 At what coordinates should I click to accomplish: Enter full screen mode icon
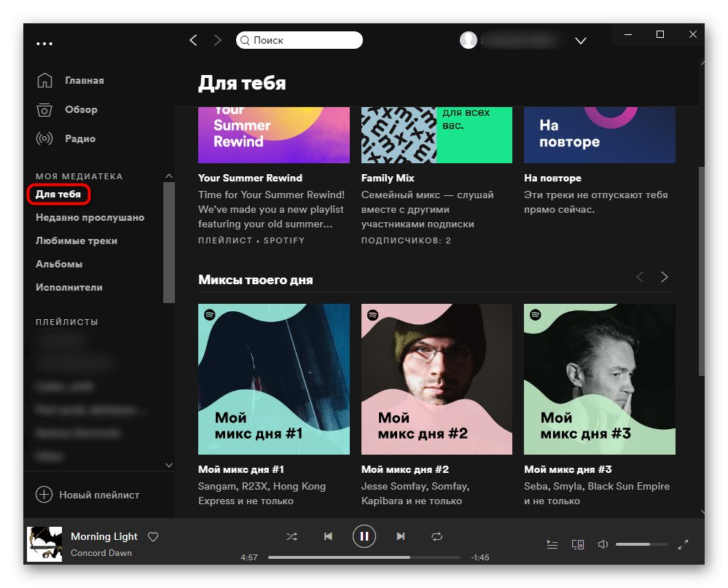point(683,544)
